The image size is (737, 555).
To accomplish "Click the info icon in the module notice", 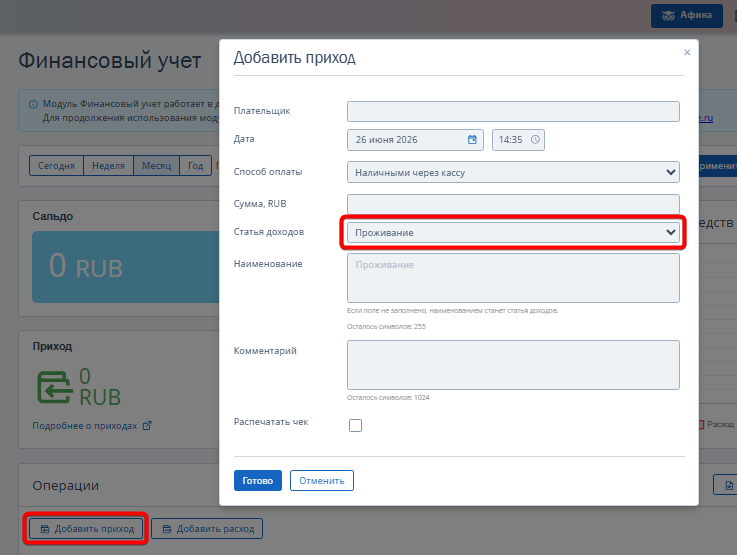I will click(x=33, y=104).
